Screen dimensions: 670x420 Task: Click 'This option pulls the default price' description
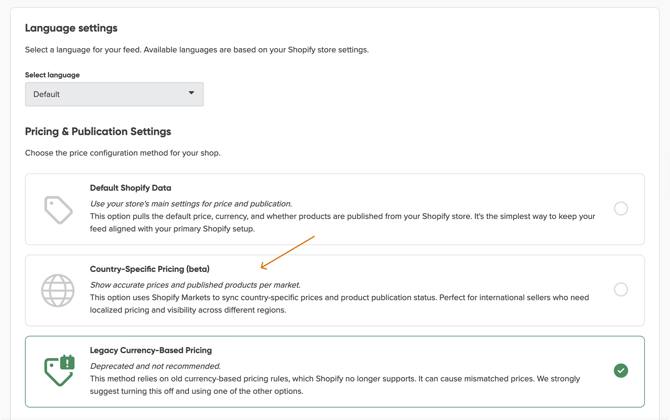[x=342, y=223]
